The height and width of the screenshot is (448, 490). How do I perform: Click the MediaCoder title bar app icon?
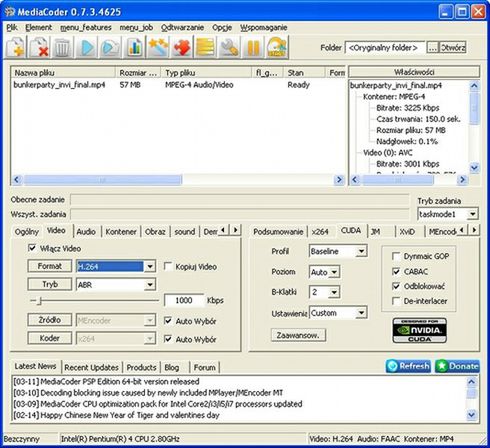coord(10,12)
